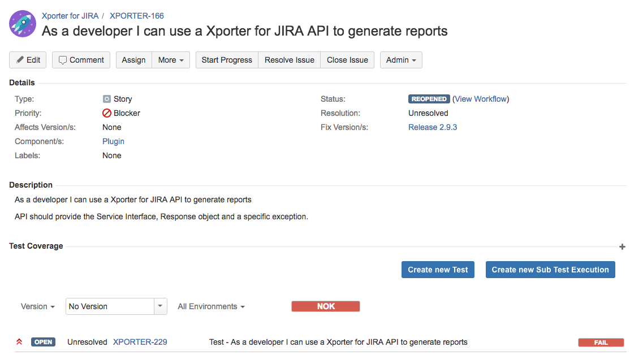Click the REOPENED status badge
This screenshot has width=630, height=364.
[429, 99]
